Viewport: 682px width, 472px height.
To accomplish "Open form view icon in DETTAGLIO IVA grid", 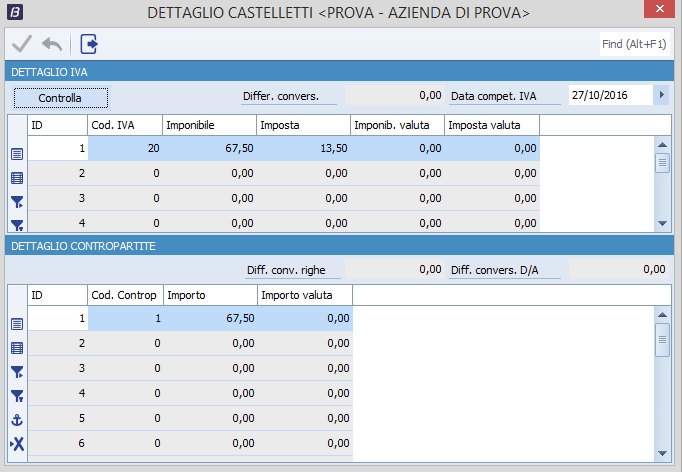I will [17, 154].
